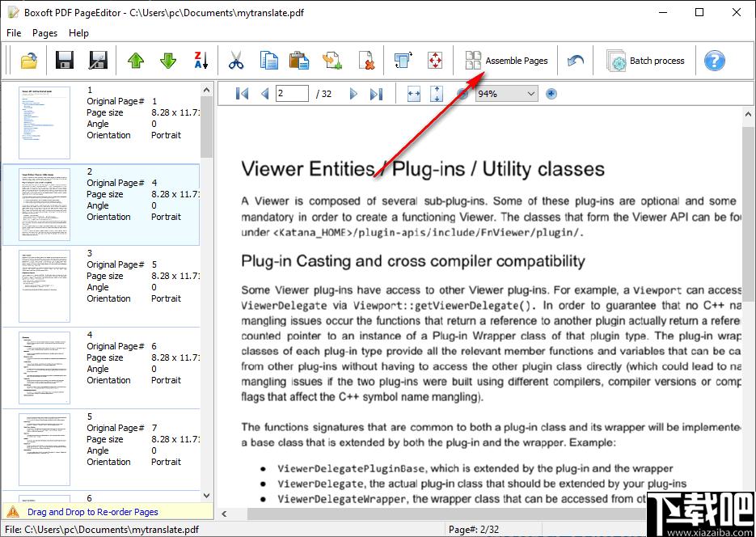Open the 94% zoom dropdown
This screenshot has width=756, height=537.
[506, 94]
